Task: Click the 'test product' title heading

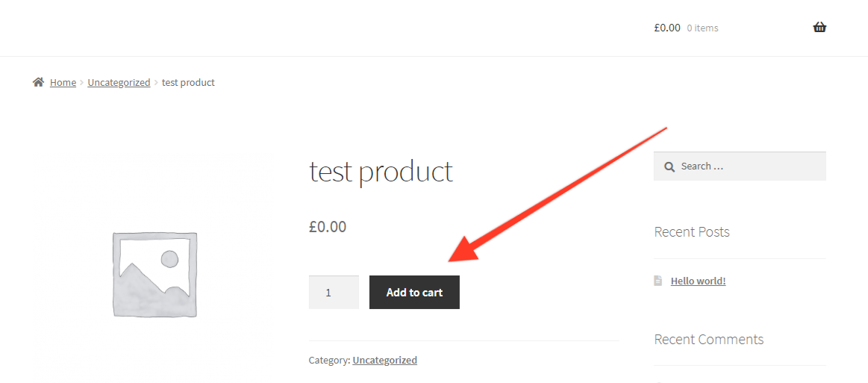Action: pyautogui.click(x=381, y=171)
